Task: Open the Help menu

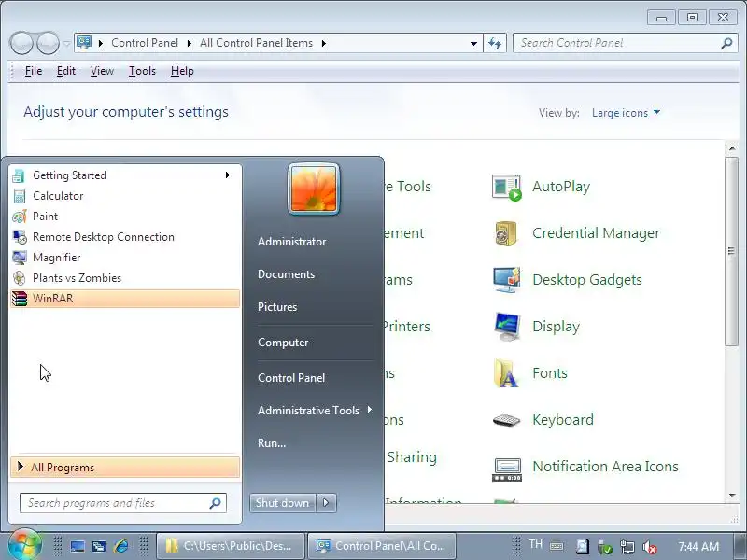Action: [x=182, y=71]
